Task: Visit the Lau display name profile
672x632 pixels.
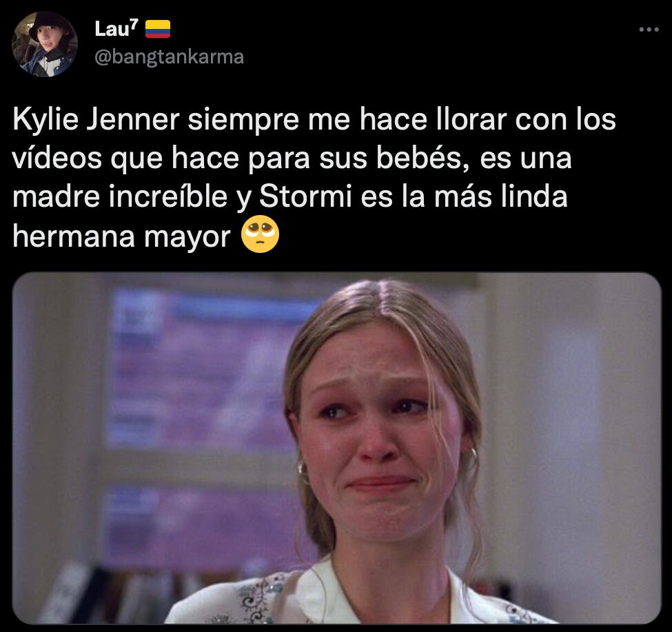Action: click(116, 29)
